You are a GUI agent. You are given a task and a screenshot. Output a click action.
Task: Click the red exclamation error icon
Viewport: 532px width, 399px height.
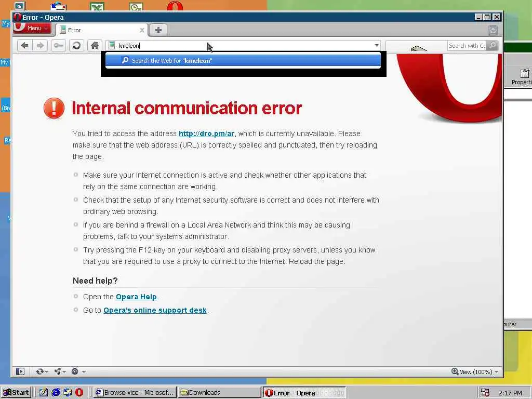(x=54, y=108)
